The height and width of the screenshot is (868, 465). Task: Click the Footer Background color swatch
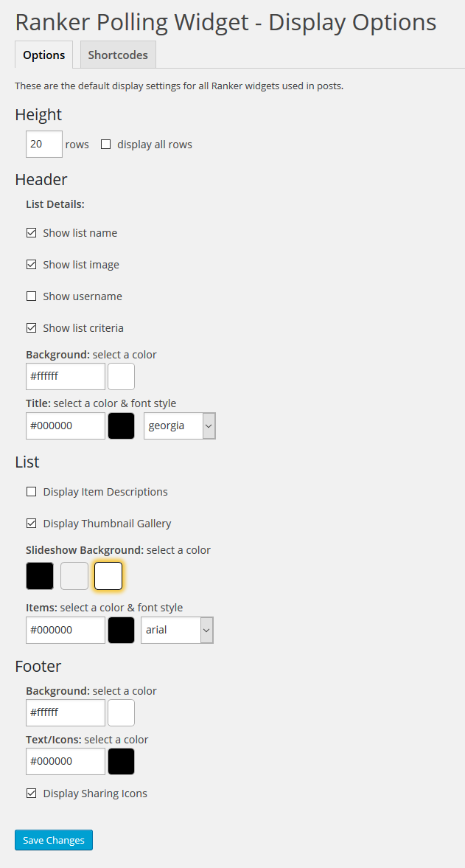(x=121, y=712)
